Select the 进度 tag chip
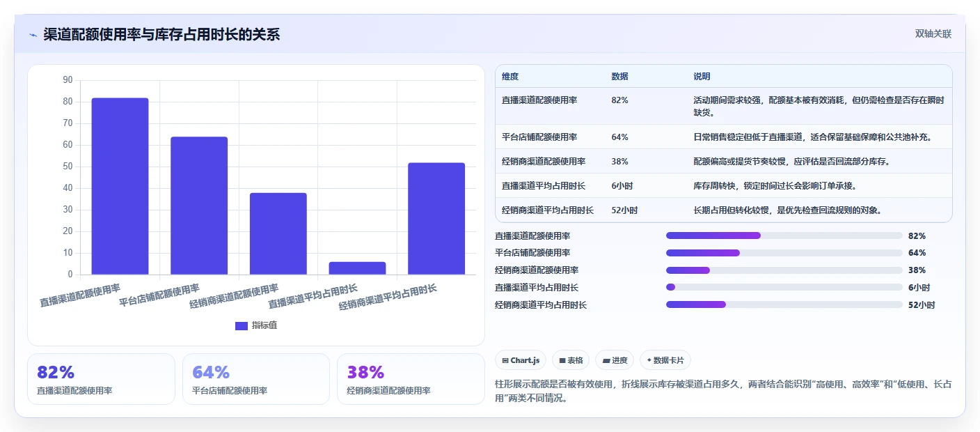980x432 pixels. 615,360
